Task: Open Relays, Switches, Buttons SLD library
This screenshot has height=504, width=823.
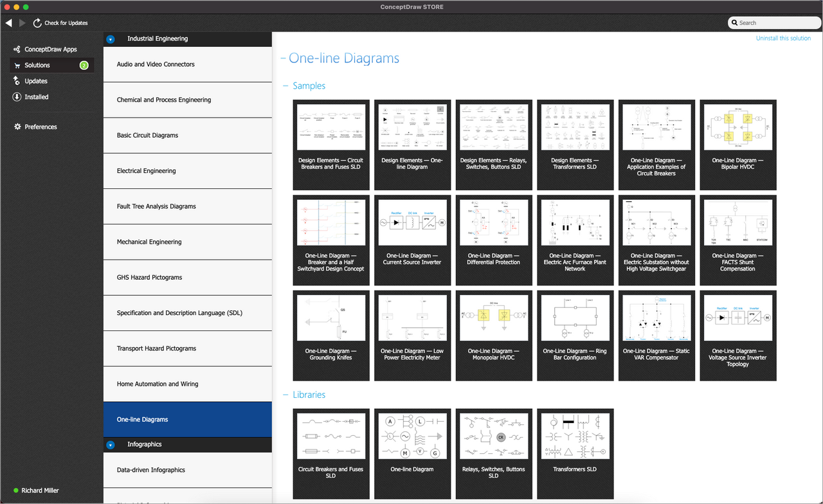Action: [494, 454]
